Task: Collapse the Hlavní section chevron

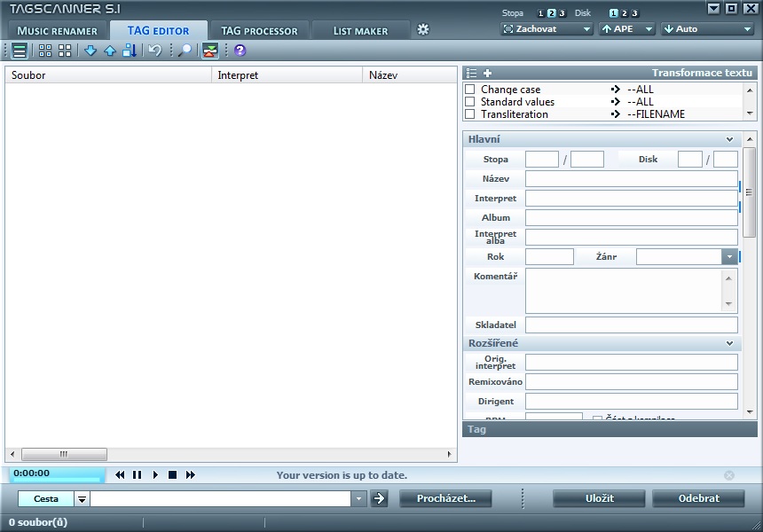Action: click(x=729, y=139)
